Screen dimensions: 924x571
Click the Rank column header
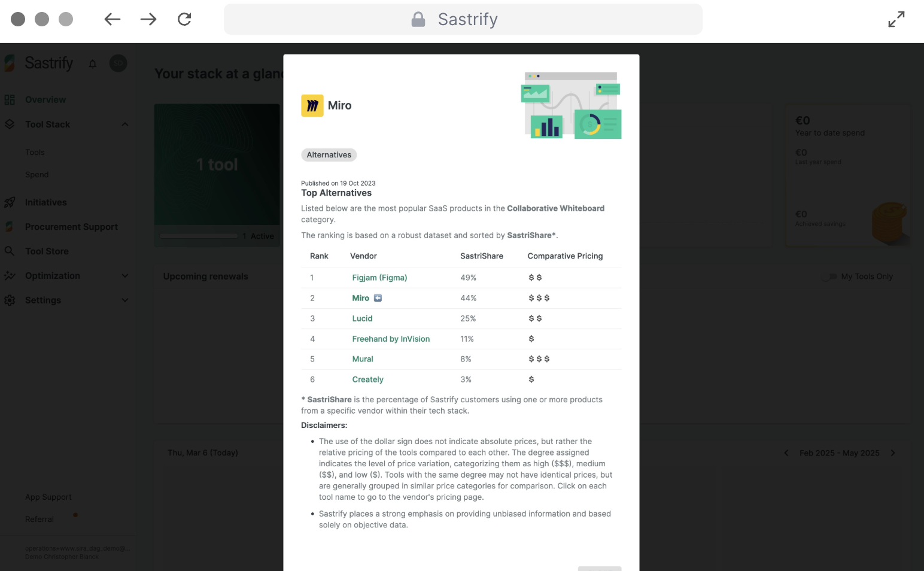[x=319, y=256]
